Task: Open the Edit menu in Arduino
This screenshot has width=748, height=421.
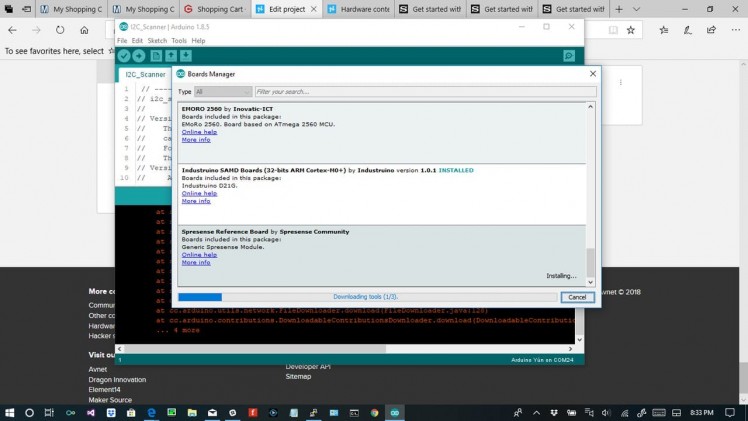Action: [137, 41]
